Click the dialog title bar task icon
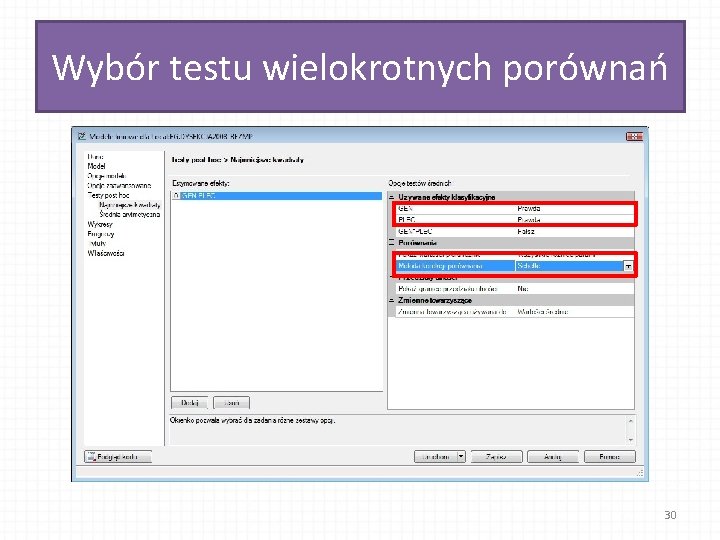The height and width of the screenshot is (540, 720). (82, 136)
